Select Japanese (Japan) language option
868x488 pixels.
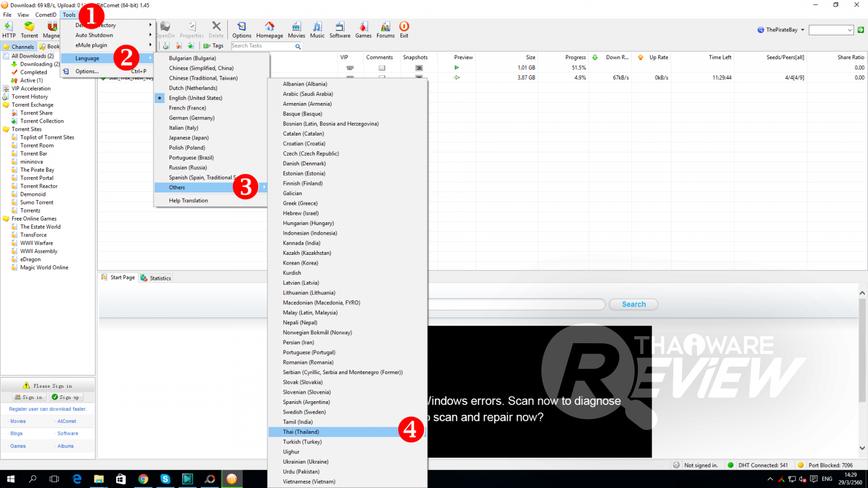coord(189,138)
